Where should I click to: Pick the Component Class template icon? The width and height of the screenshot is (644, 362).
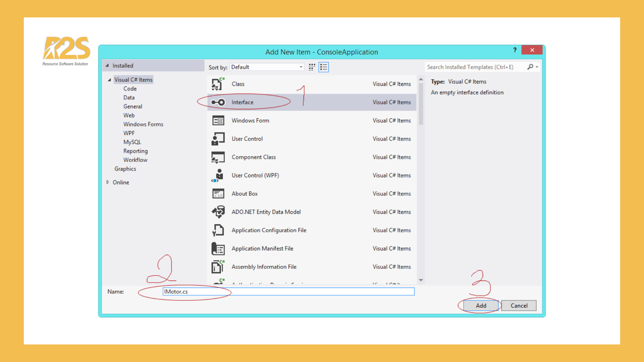click(218, 157)
